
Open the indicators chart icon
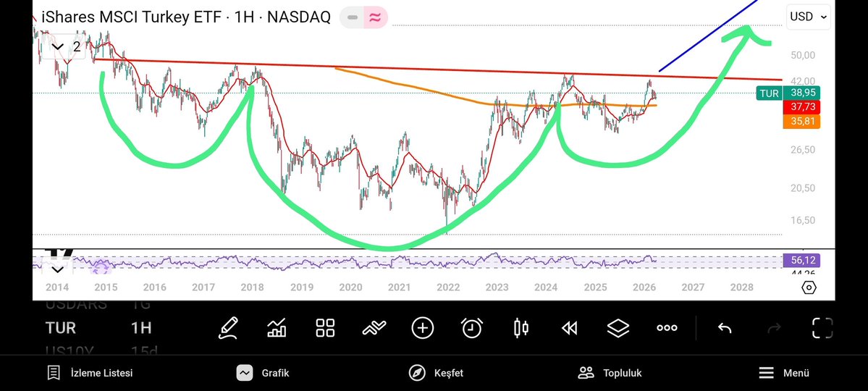[277, 328]
